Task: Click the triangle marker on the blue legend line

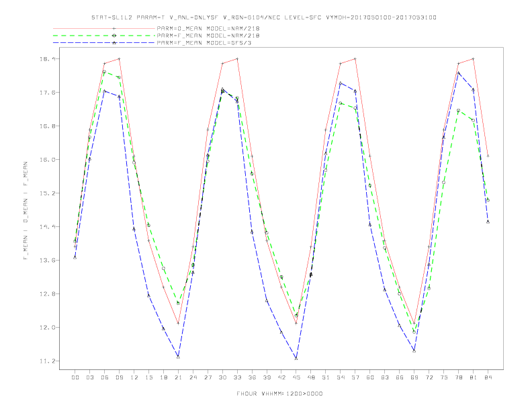Action: pyautogui.click(x=114, y=43)
